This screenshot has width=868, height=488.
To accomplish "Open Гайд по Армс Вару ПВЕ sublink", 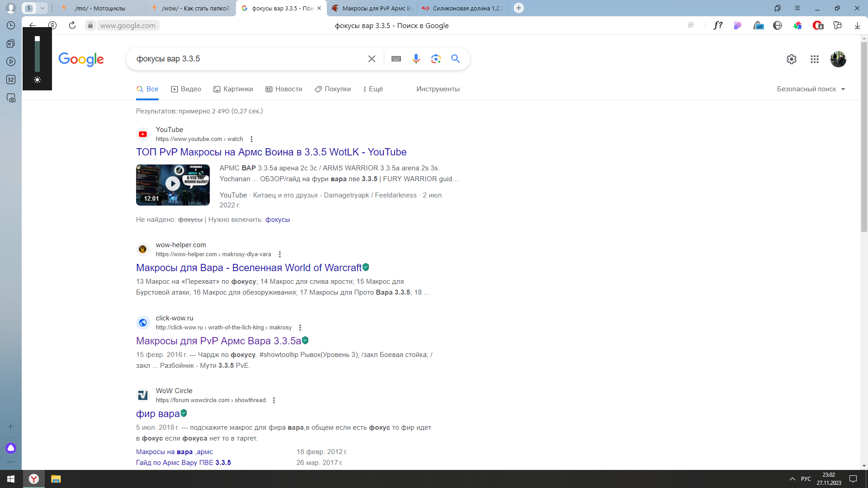I will tap(183, 463).
